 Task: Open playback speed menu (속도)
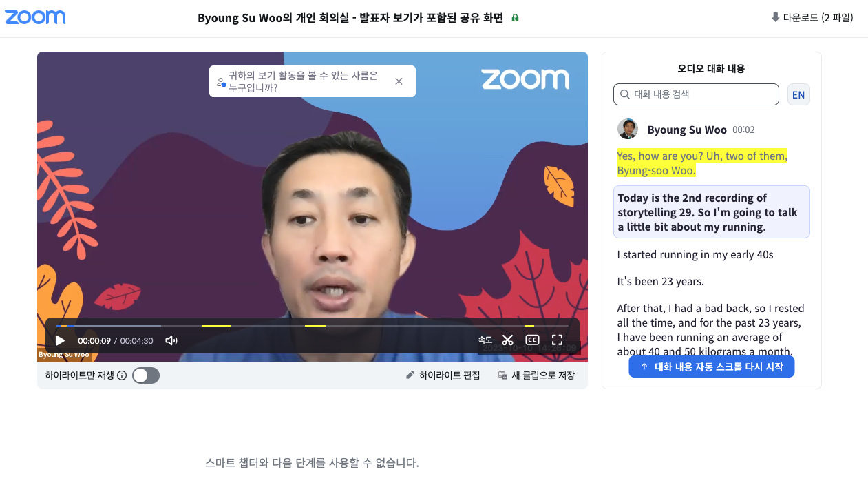coord(485,340)
